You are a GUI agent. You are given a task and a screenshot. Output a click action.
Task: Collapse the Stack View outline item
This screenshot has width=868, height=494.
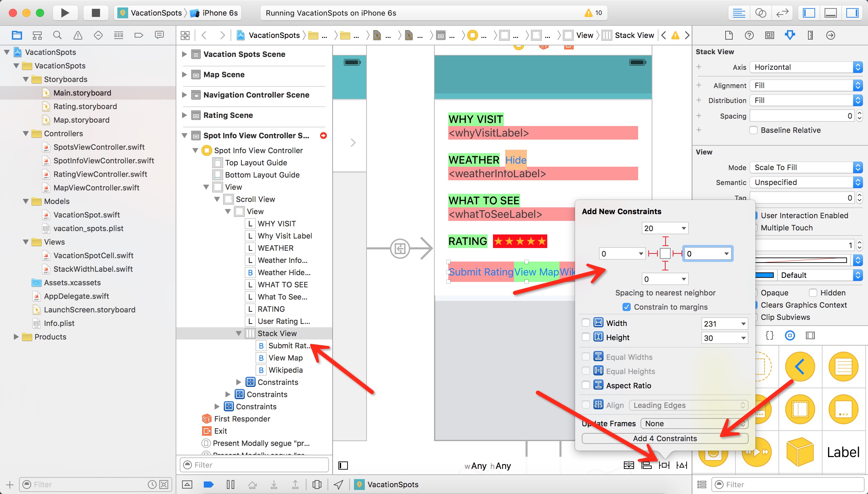tap(239, 333)
